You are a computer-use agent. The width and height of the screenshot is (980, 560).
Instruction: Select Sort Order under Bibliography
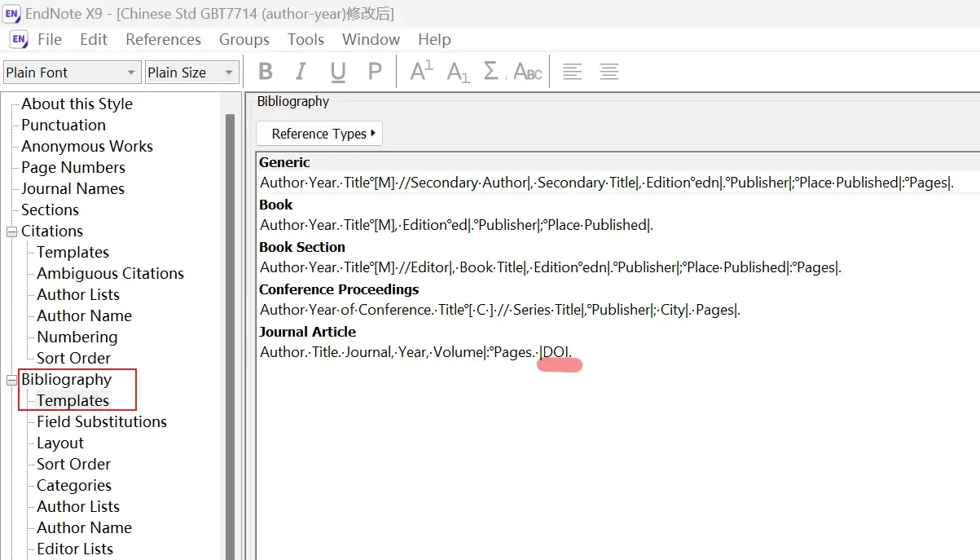[73, 464]
